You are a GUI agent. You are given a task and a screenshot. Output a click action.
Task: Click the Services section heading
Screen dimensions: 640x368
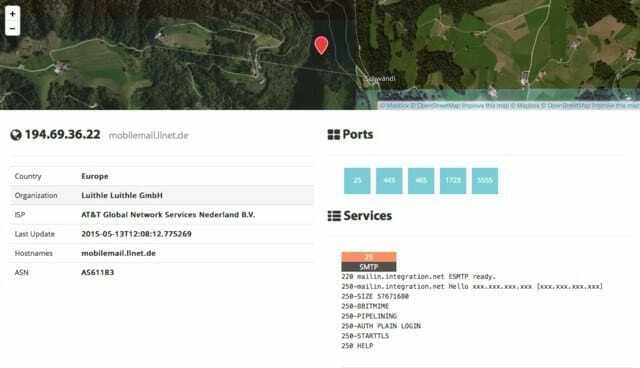point(368,215)
